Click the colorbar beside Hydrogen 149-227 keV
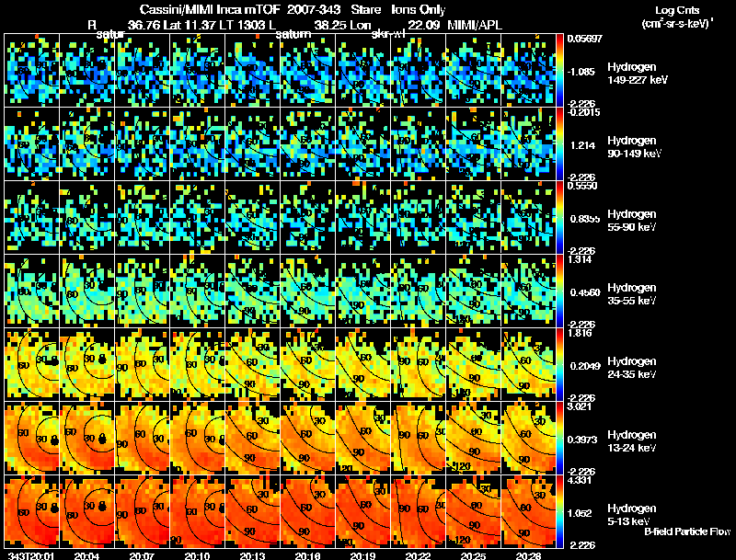The height and width of the screenshot is (560, 736). [560, 70]
